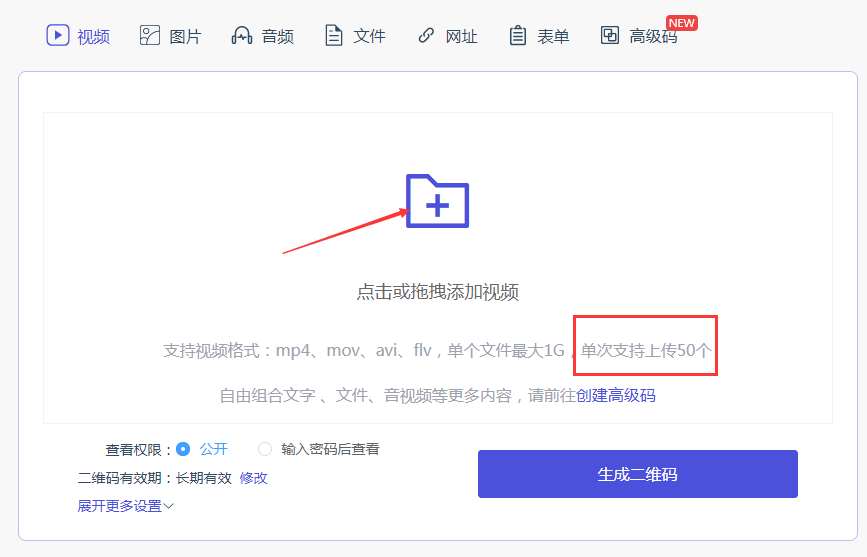Select 输入密码后查看 radio option

(265, 449)
